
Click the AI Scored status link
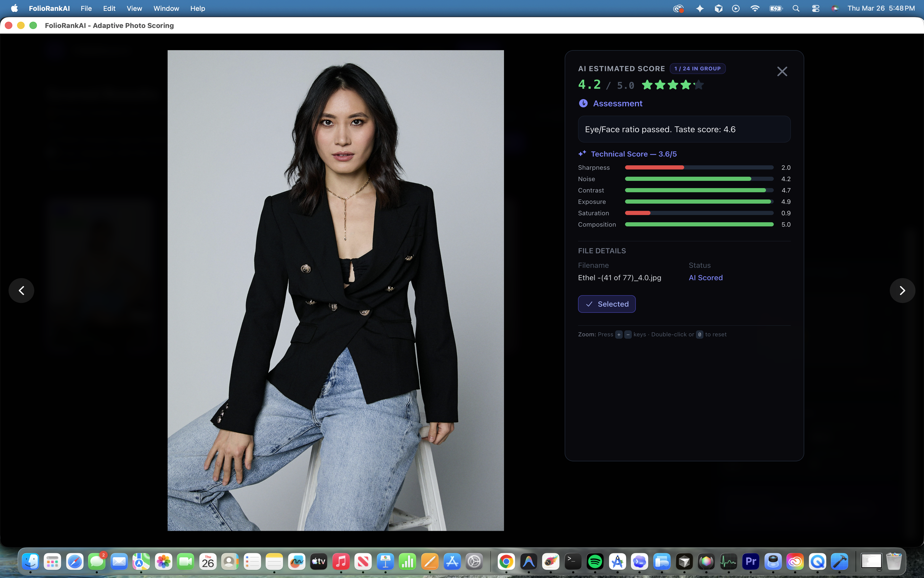pos(706,278)
